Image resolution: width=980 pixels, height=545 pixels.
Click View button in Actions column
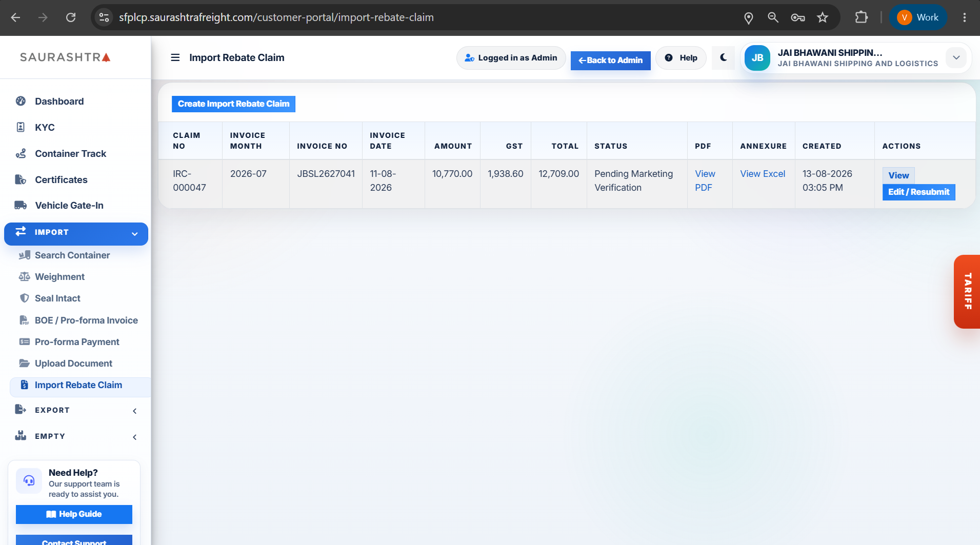point(898,175)
